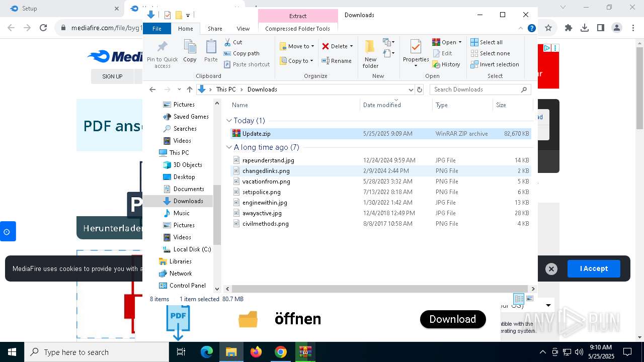Go back using Explorer back arrow

coord(152,89)
